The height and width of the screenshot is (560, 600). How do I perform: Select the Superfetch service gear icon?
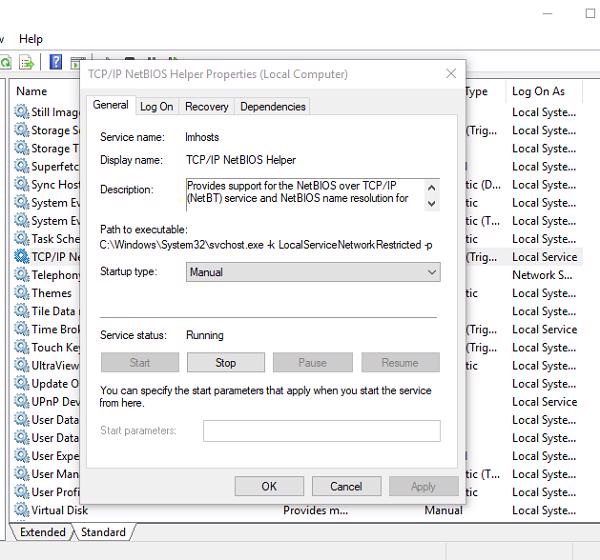click(21, 166)
